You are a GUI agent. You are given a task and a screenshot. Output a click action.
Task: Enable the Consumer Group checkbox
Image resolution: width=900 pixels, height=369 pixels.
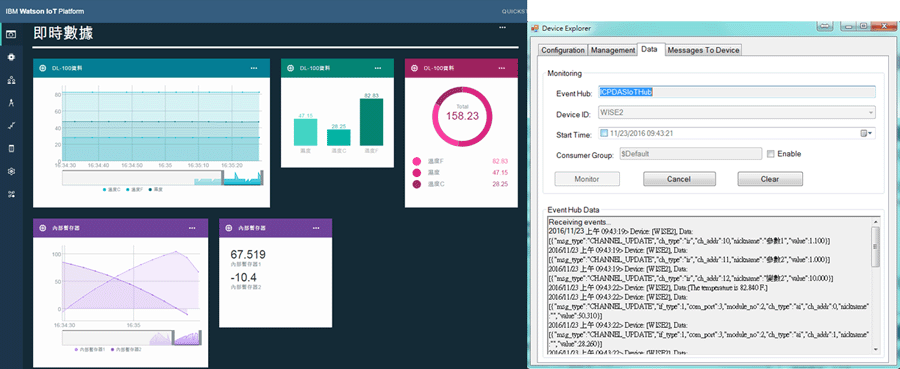pyautogui.click(x=771, y=154)
